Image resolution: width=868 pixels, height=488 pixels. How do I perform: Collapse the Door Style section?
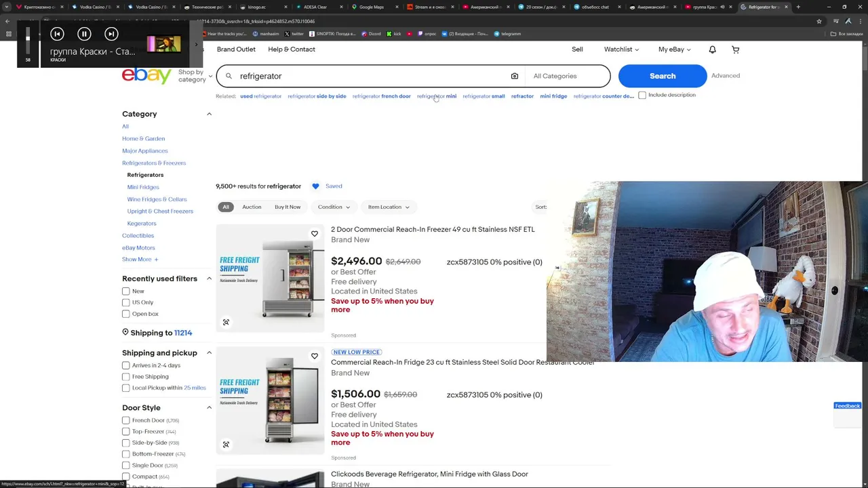[209, 407]
